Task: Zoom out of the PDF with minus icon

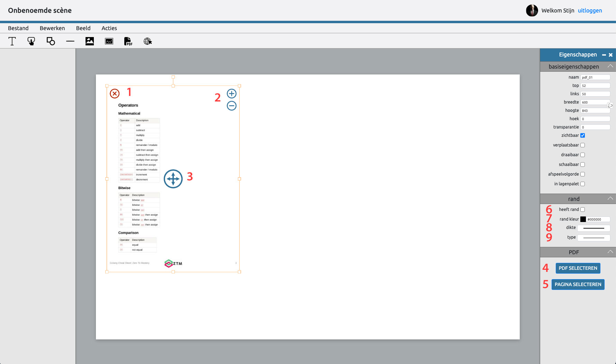Action: tap(232, 106)
